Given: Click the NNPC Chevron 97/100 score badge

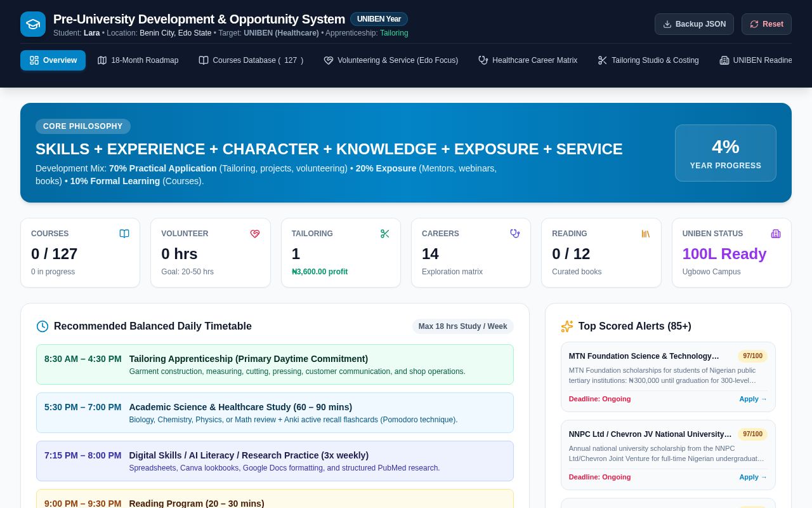Looking at the screenshot, I should (752, 434).
